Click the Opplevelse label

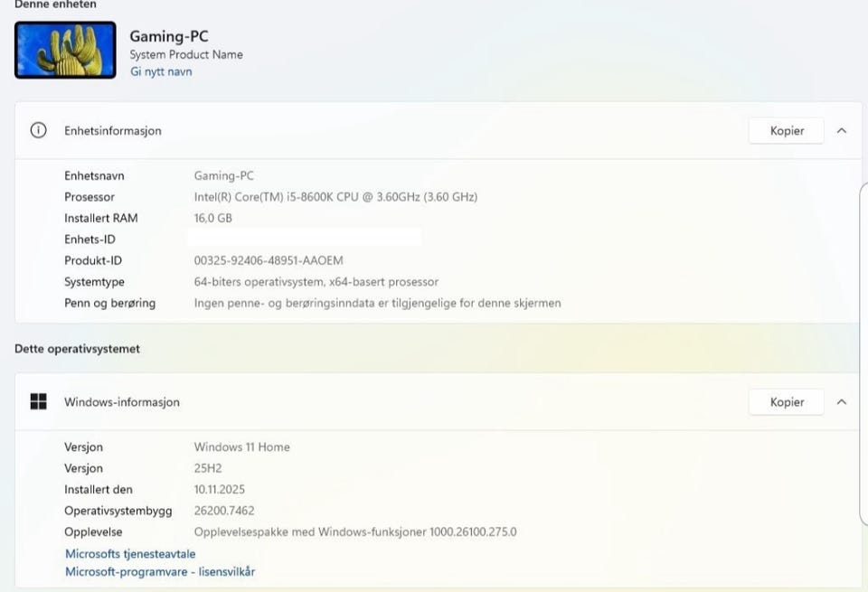pyautogui.click(x=93, y=531)
